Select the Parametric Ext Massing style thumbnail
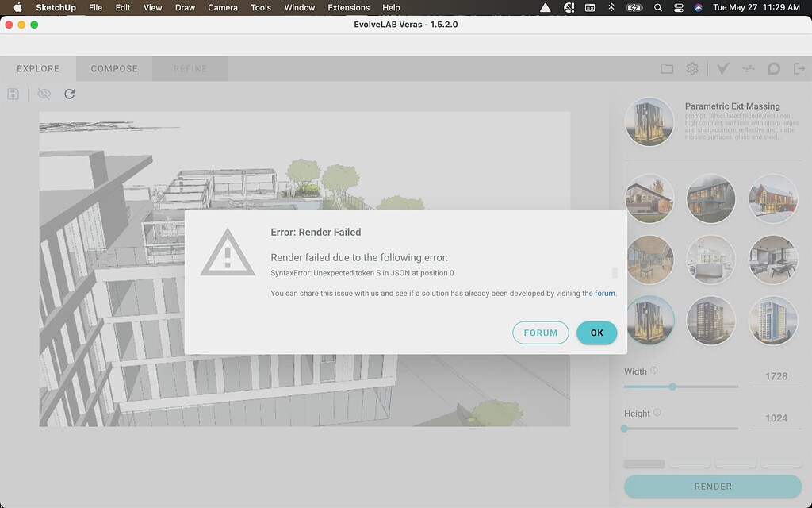 point(649,122)
